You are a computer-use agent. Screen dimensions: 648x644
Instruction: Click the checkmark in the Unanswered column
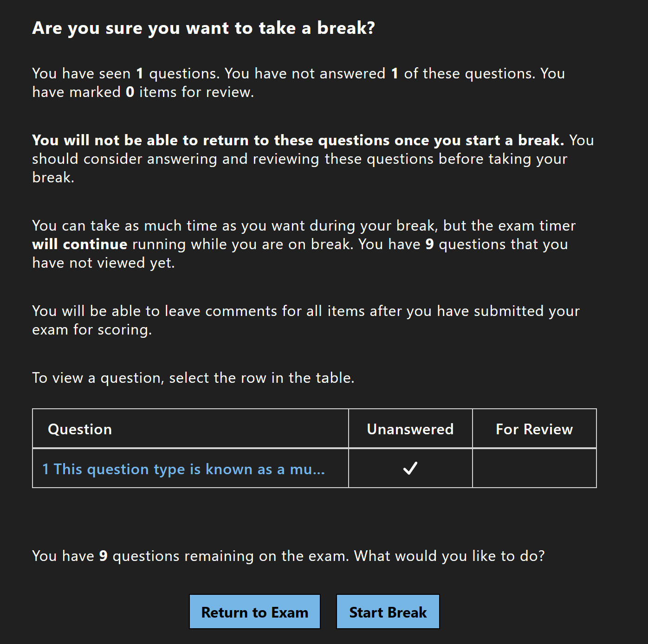tap(410, 468)
